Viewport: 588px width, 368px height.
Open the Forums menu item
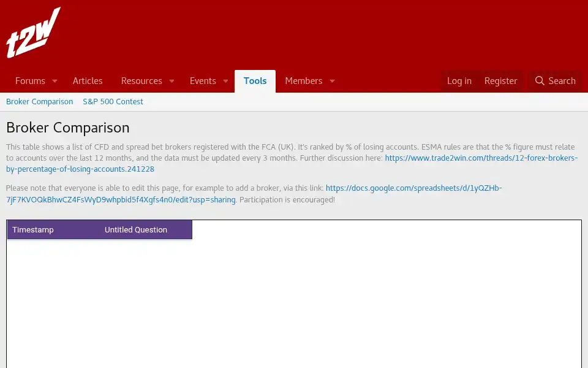(x=30, y=81)
